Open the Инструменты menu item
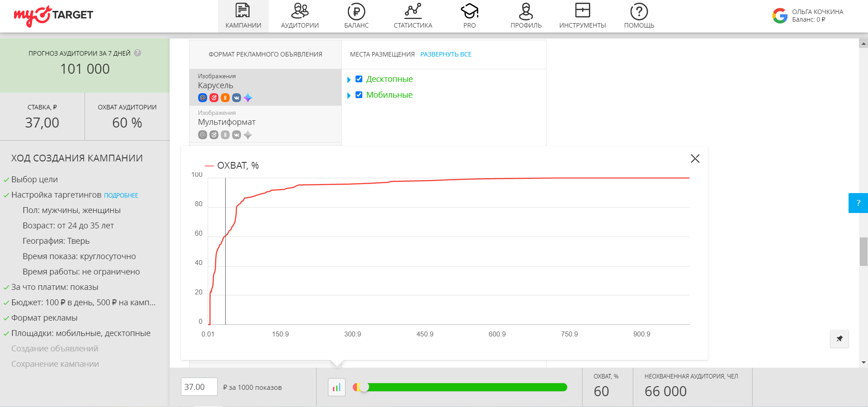Viewport: 868px width, 407px height. [x=582, y=16]
